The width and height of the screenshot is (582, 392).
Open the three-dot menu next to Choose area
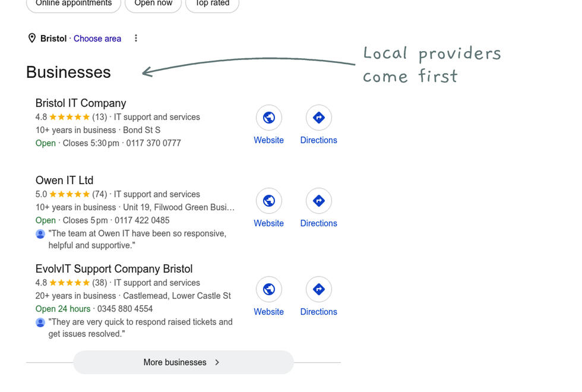click(136, 38)
